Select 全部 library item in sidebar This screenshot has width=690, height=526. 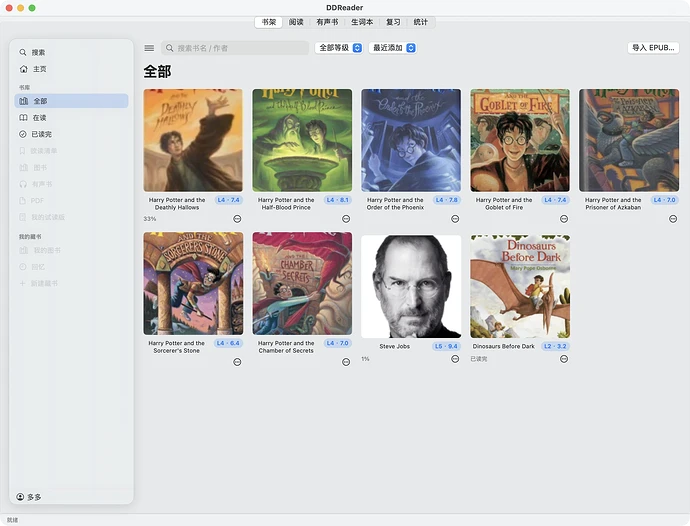pyautogui.click(x=71, y=101)
